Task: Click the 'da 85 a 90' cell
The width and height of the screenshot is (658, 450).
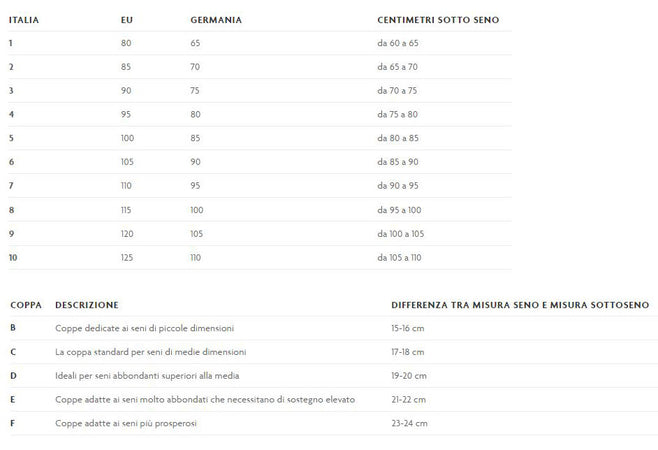Action: pos(398,162)
